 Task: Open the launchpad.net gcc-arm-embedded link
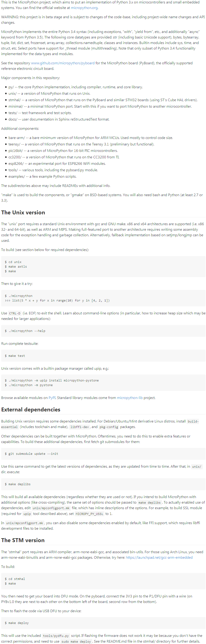point(159,557)
